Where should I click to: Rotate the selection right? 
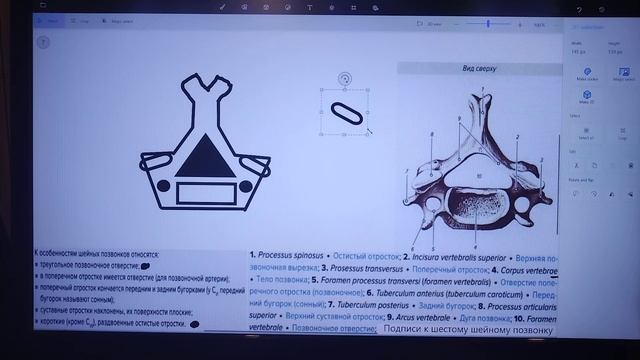tap(594, 195)
